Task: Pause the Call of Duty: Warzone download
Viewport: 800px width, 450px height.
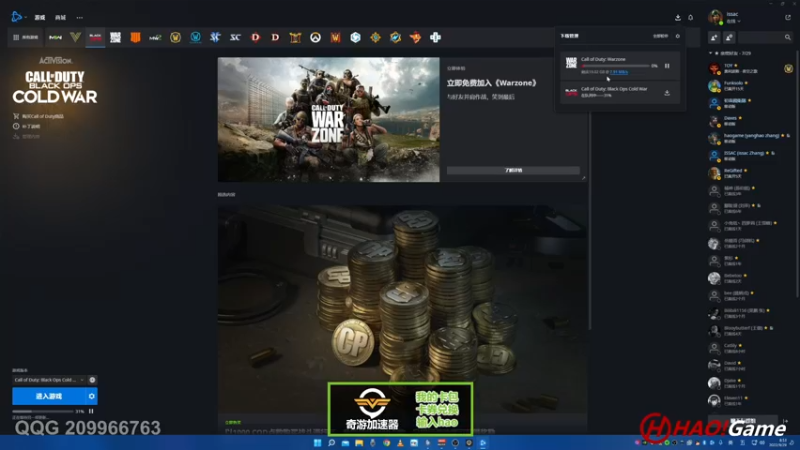Action: click(x=667, y=66)
